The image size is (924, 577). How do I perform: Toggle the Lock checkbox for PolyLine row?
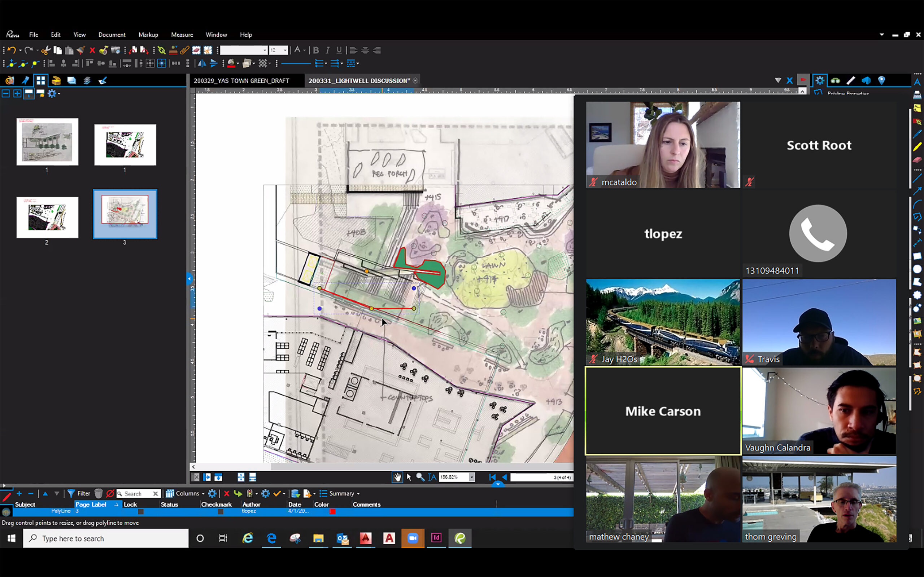click(x=140, y=511)
